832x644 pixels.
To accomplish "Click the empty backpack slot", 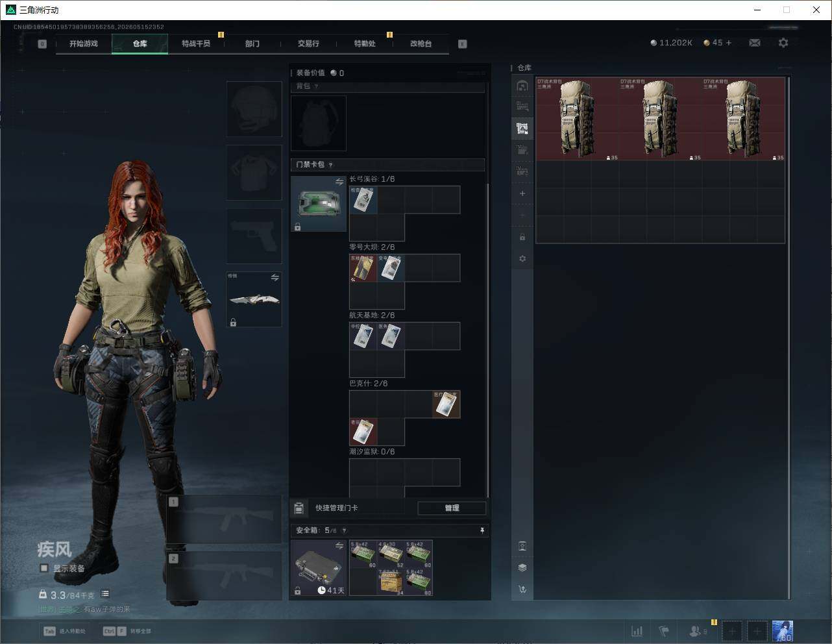I will (x=319, y=123).
